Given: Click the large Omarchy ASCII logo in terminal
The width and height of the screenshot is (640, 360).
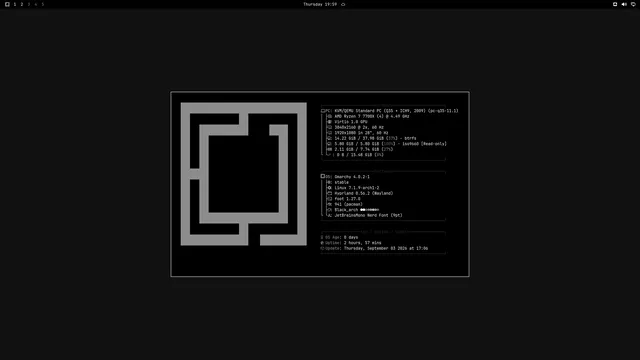Looking at the screenshot, I should click(x=244, y=174).
